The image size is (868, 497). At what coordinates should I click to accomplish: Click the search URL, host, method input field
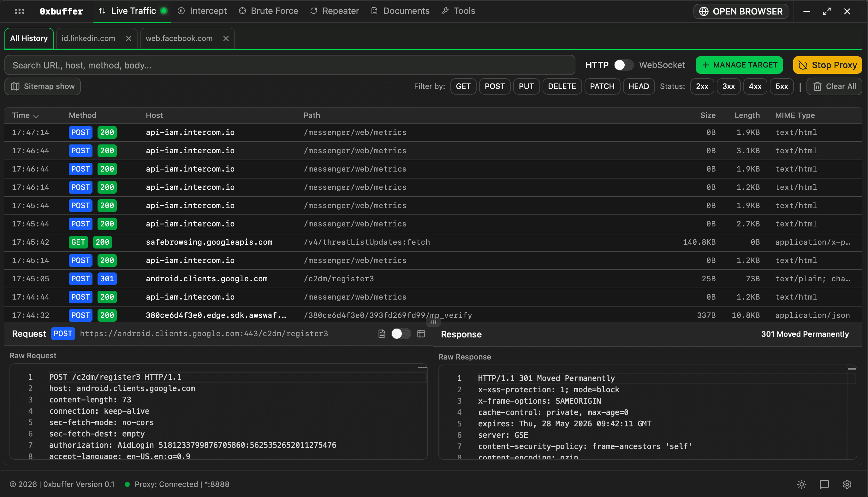click(x=290, y=65)
